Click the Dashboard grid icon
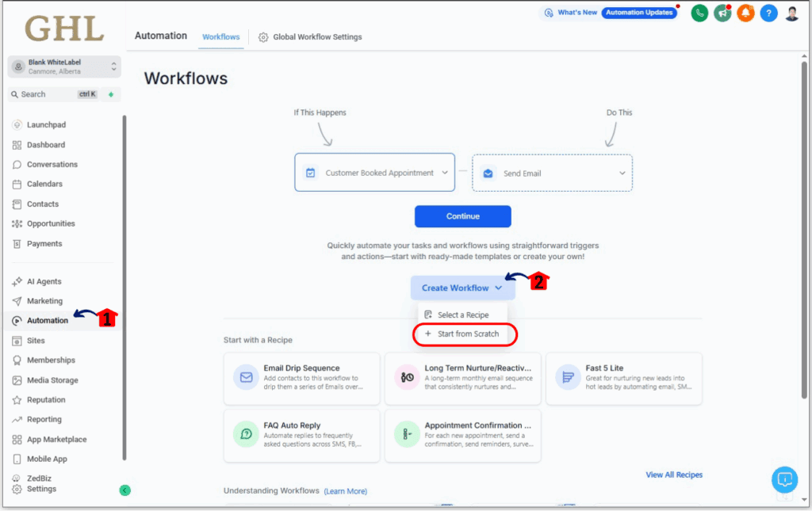This screenshot has width=812, height=511. tap(17, 145)
